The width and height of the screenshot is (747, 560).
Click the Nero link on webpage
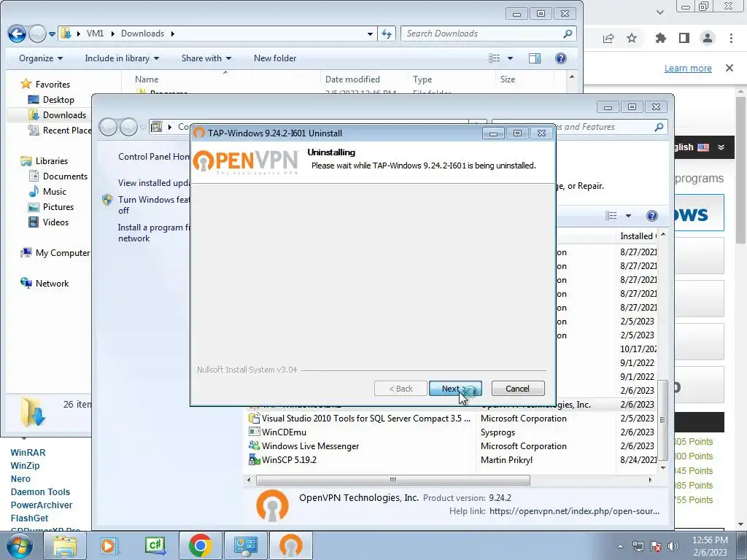point(20,478)
